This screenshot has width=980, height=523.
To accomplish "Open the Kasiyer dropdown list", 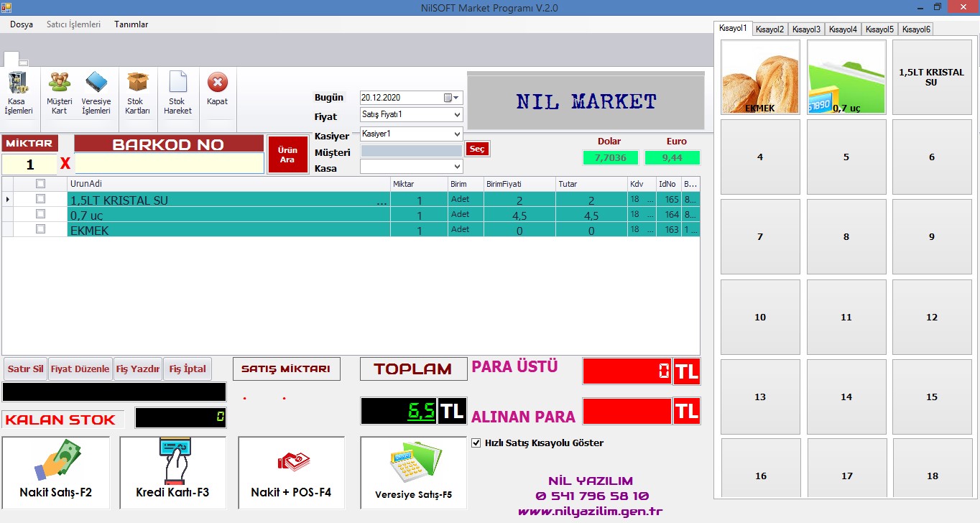I will click(457, 134).
